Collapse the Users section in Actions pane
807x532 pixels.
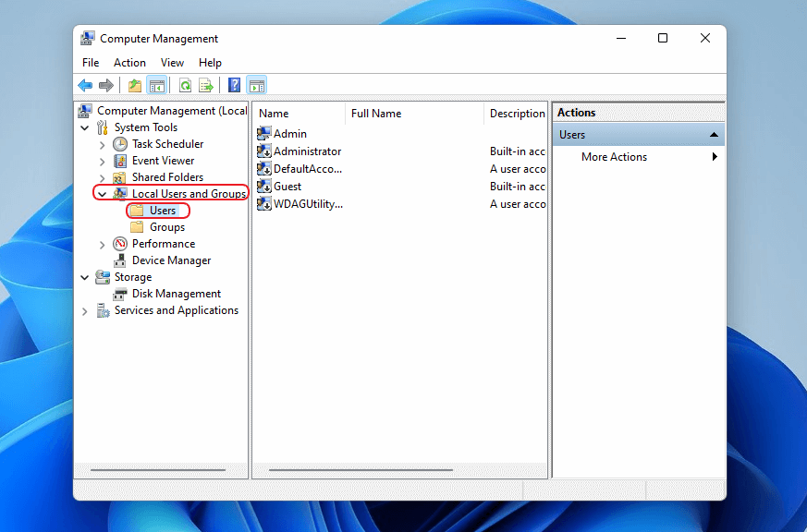(713, 135)
